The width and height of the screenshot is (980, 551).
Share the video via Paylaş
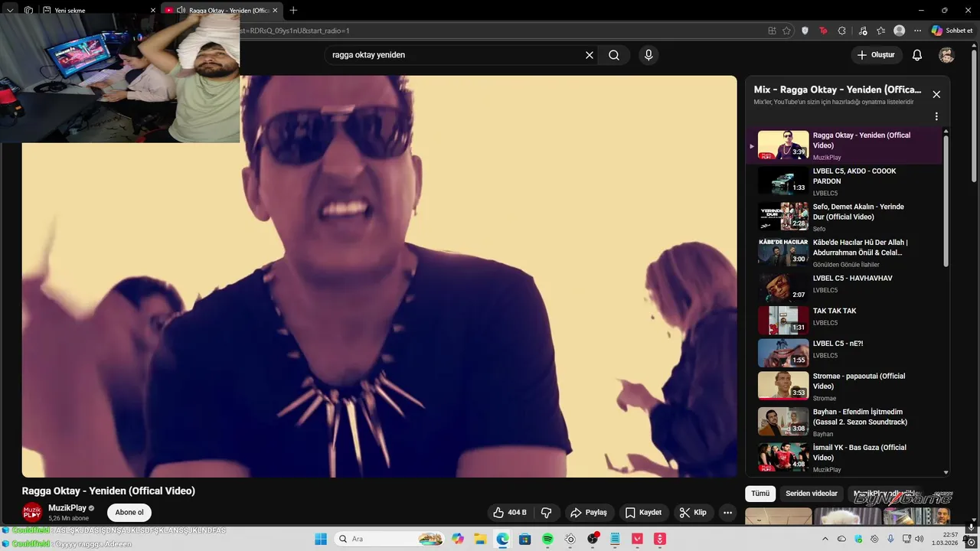pos(588,513)
